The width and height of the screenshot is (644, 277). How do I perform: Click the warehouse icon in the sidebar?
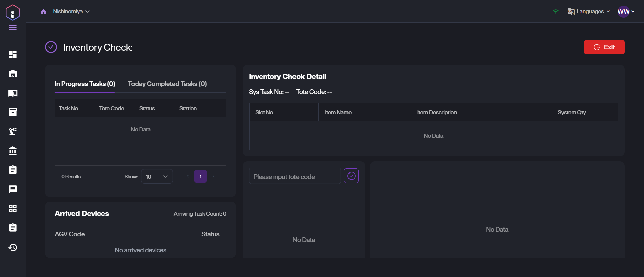[x=13, y=74]
